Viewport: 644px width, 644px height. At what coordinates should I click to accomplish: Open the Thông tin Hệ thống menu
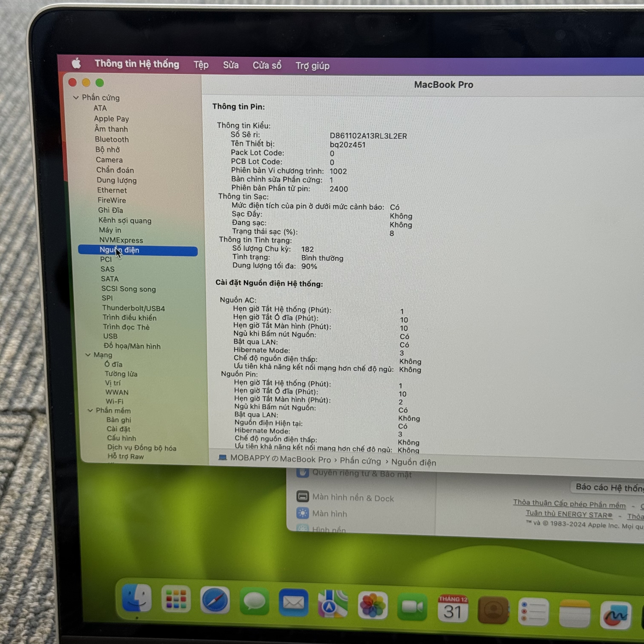137,64
